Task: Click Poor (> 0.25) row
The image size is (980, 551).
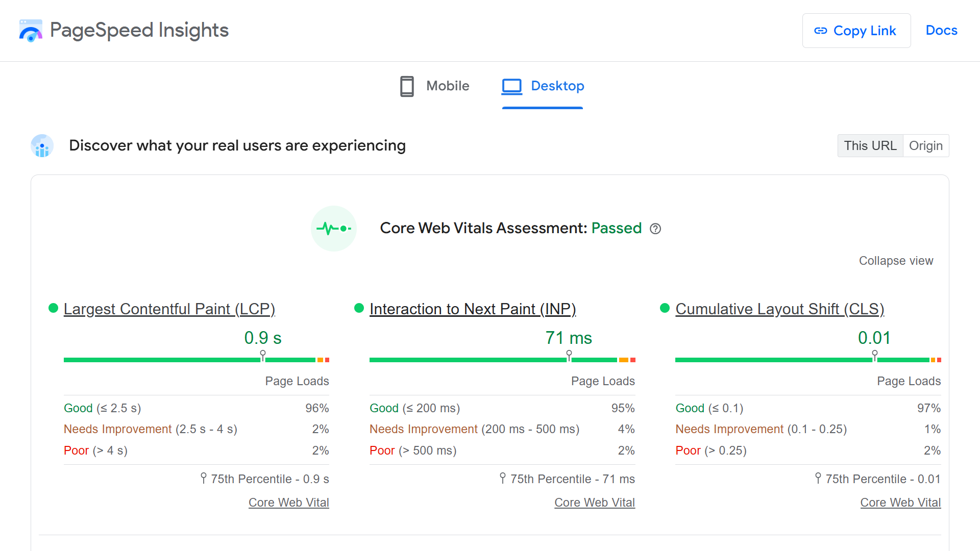Action: [x=808, y=450]
